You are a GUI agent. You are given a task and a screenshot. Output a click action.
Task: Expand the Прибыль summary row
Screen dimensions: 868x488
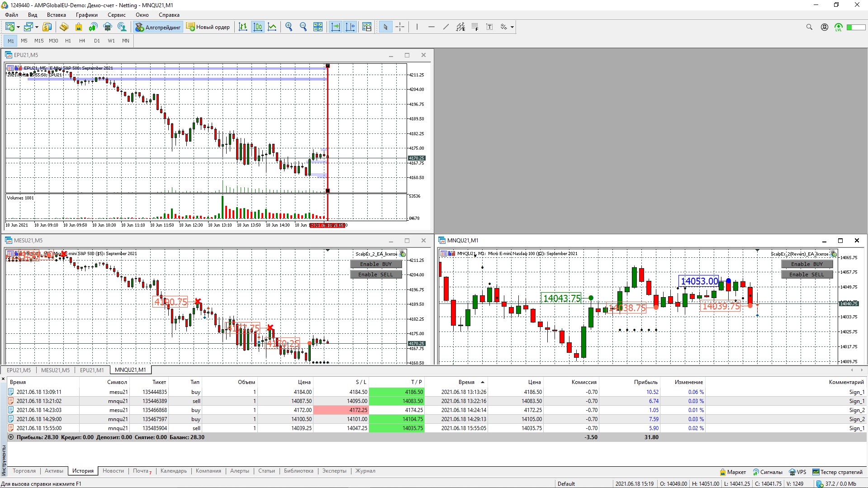click(11, 437)
